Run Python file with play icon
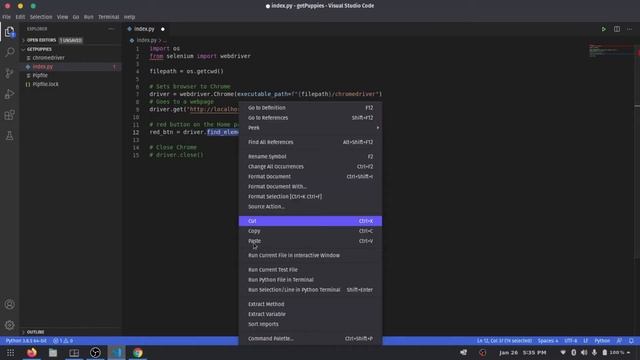Viewport: 640px width, 360px height. [x=603, y=29]
